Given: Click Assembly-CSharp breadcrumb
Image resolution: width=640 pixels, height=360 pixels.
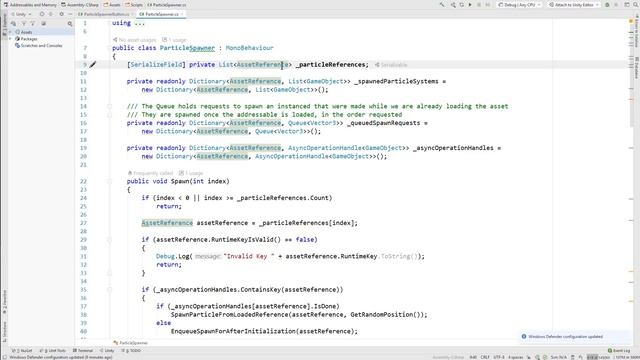Looking at the screenshot, I should tap(80, 5).
